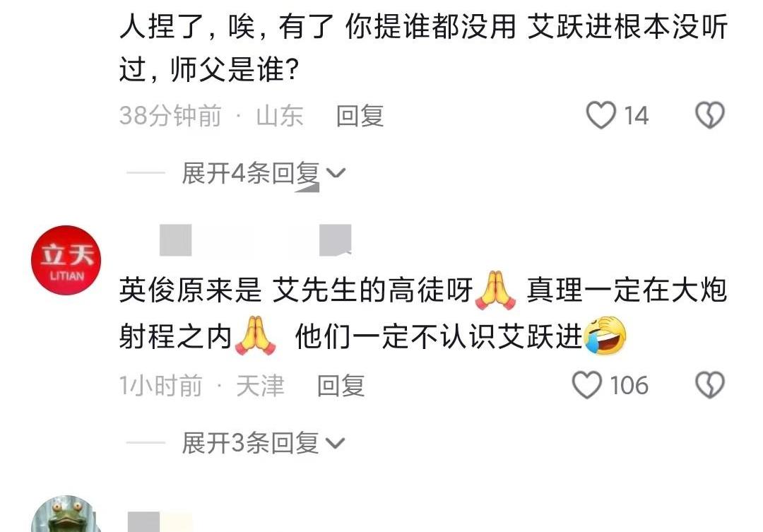Open the frog commenter's blurred username
The width and height of the screenshot is (763, 532).
160,522
